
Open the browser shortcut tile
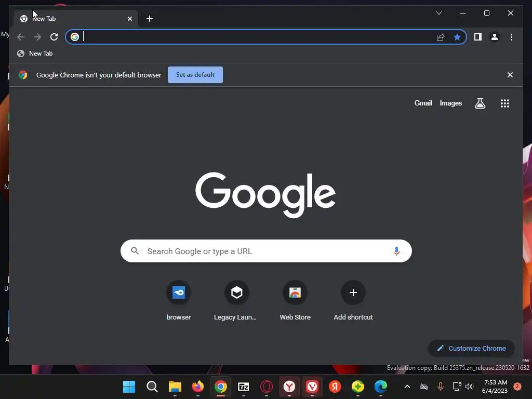(179, 301)
